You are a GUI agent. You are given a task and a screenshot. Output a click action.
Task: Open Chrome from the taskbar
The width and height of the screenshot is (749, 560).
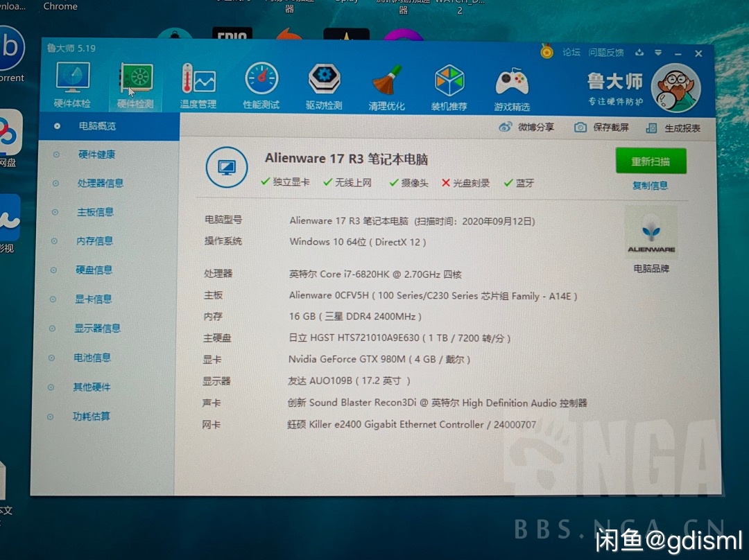(x=59, y=6)
